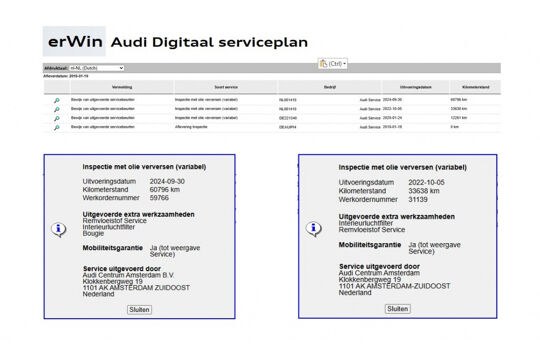Click the 60796 km table cell
540x360 pixels.
pos(459,100)
